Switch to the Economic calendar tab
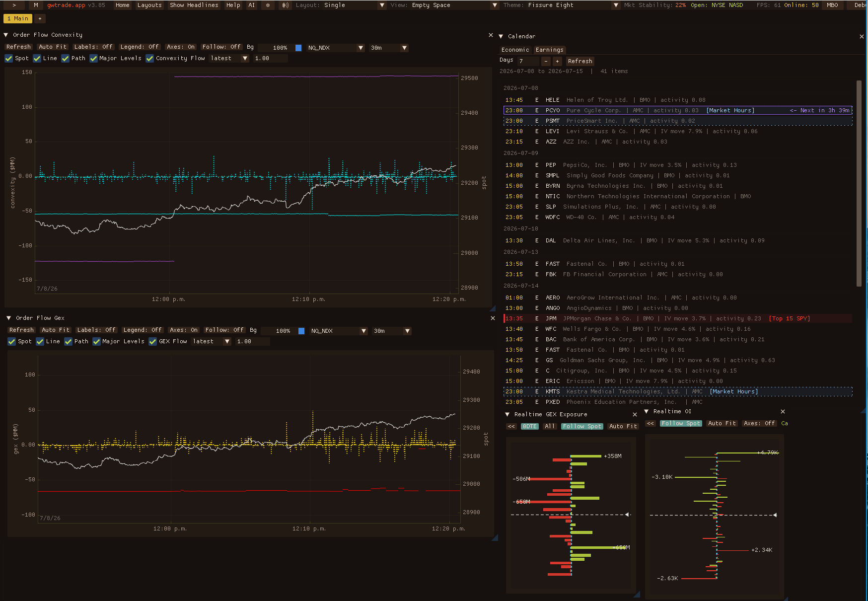The height and width of the screenshot is (601, 868). (515, 50)
